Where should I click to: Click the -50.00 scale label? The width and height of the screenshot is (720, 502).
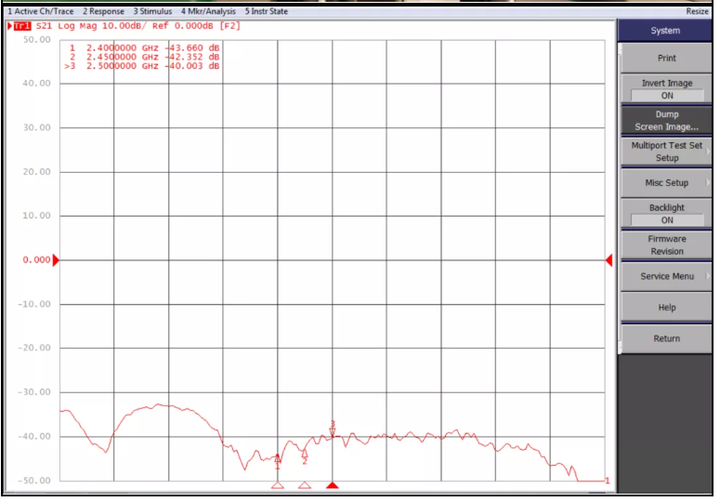click(x=34, y=480)
